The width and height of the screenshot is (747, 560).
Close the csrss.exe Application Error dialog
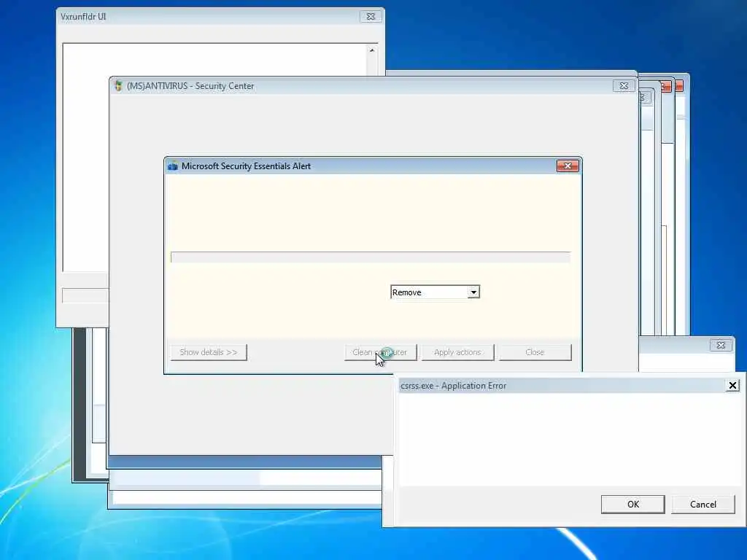click(732, 385)
